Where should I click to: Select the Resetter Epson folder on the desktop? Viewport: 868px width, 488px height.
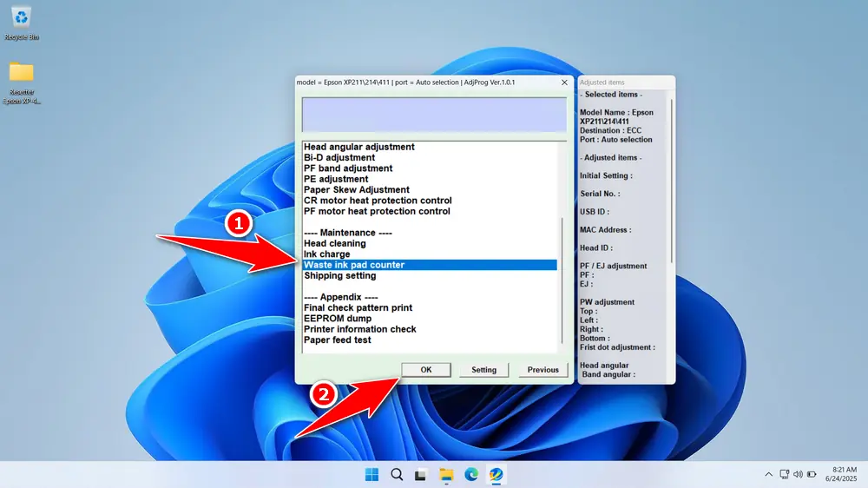pyautogui.click(x=21, y=82)
